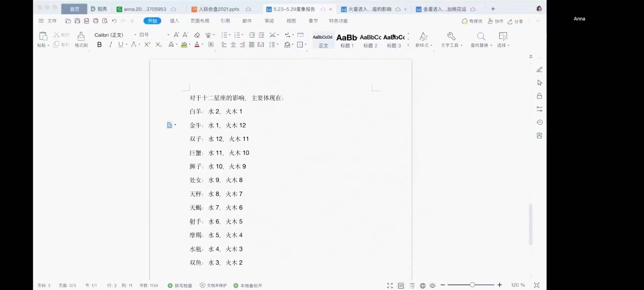
Task: Expand the font color dropdown arrow
Action: coord(203,45)
